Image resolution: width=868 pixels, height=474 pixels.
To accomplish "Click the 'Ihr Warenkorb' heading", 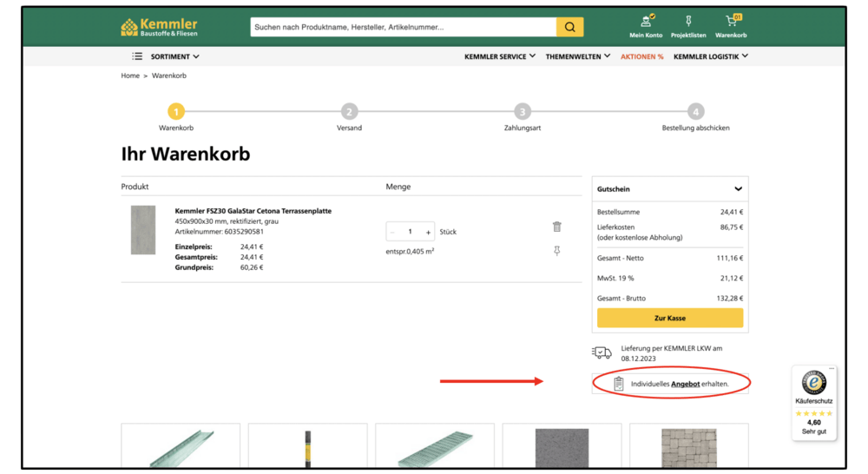I will pos(186,154).
